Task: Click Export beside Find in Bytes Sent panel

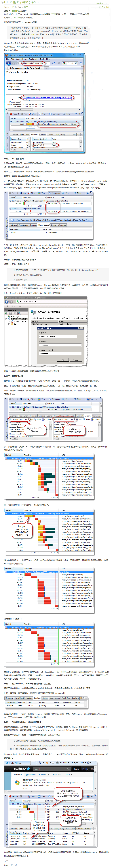Action: 47,420
